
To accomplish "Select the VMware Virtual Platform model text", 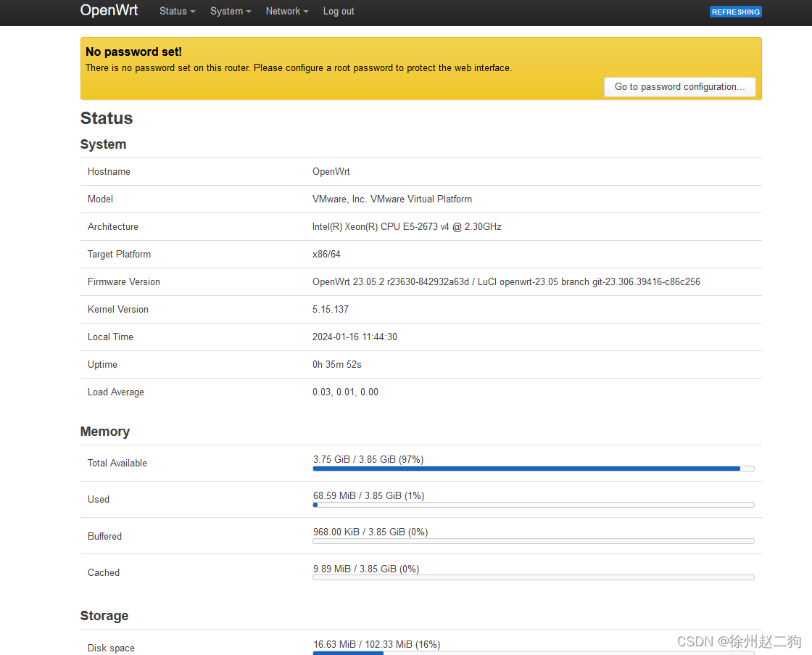I will (x=392, y=199).
